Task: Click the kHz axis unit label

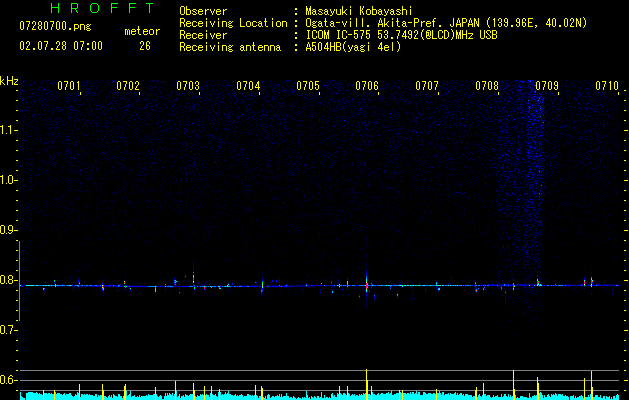Action: 9,81
